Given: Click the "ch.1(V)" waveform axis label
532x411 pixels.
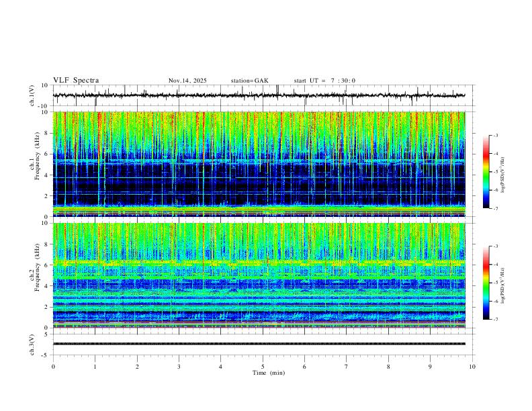Looking at the screenshot, I should (x=32, y=95).
